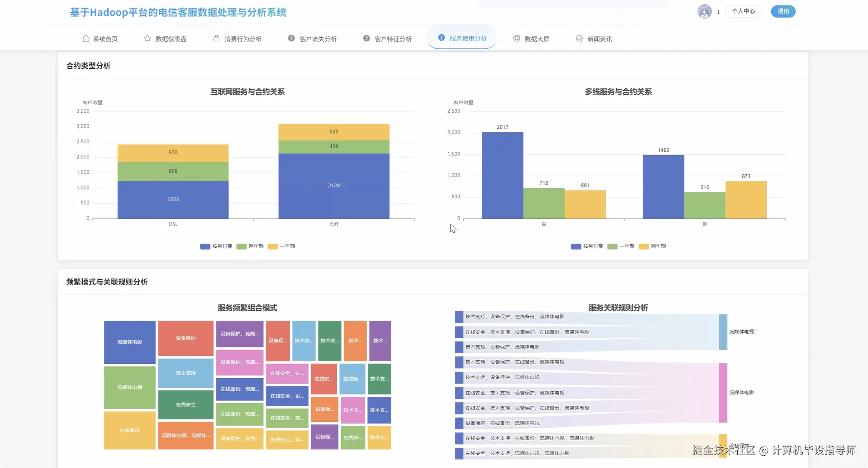Click the warning icon beside 客户流失分析
The width and height of the screenshot is (868, 468).
click(x=291, y=38)
